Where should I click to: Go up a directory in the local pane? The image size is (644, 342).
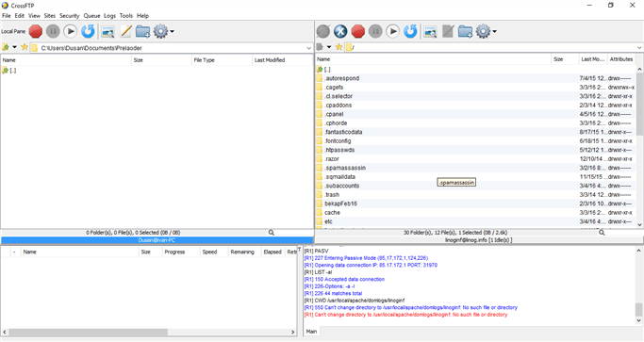point(6,47)
